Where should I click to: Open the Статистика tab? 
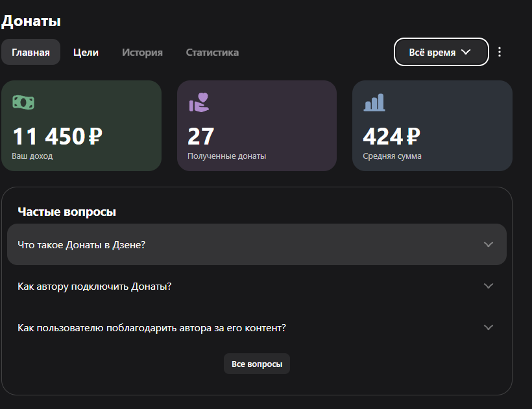click(212, 53)
